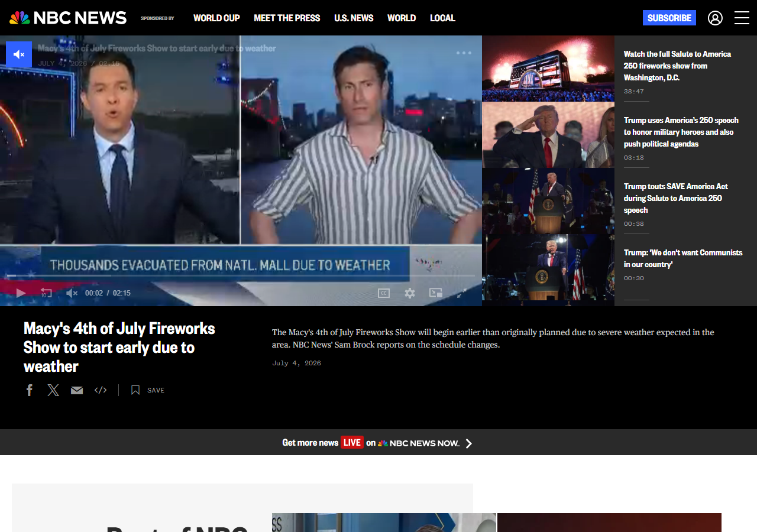757x532 pixels.
Task: Click the 'July 4, 2026' date under description
Action: pos(296,363)
